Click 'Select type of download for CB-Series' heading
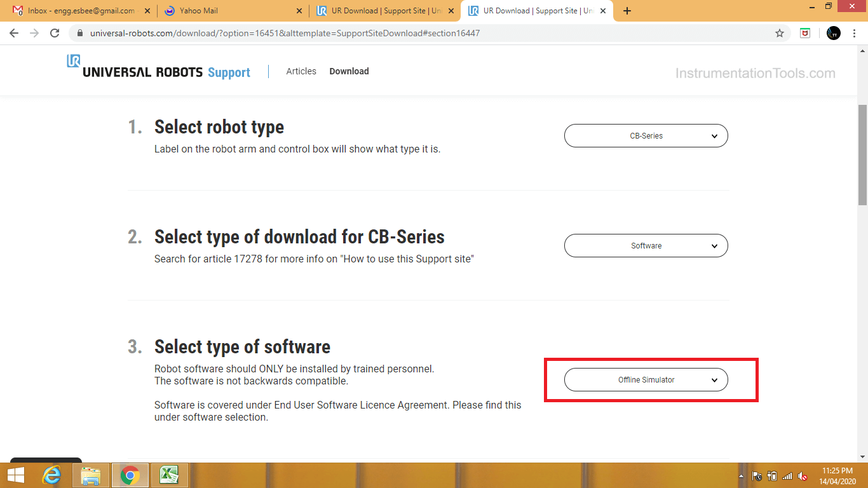This screenshot has width=868, height=488. (299, 237)
